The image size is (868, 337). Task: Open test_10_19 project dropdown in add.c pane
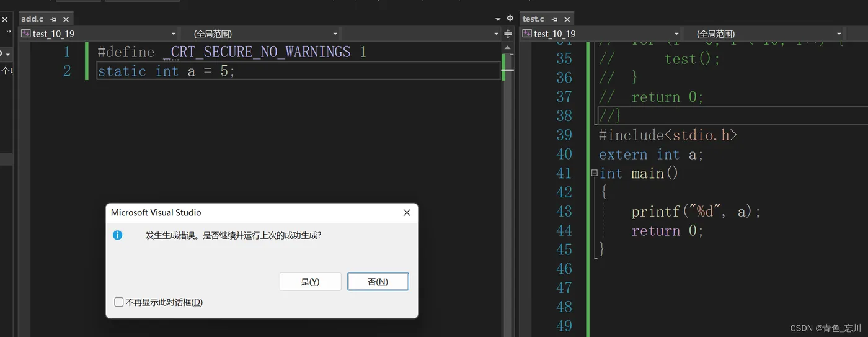(99, 34)
